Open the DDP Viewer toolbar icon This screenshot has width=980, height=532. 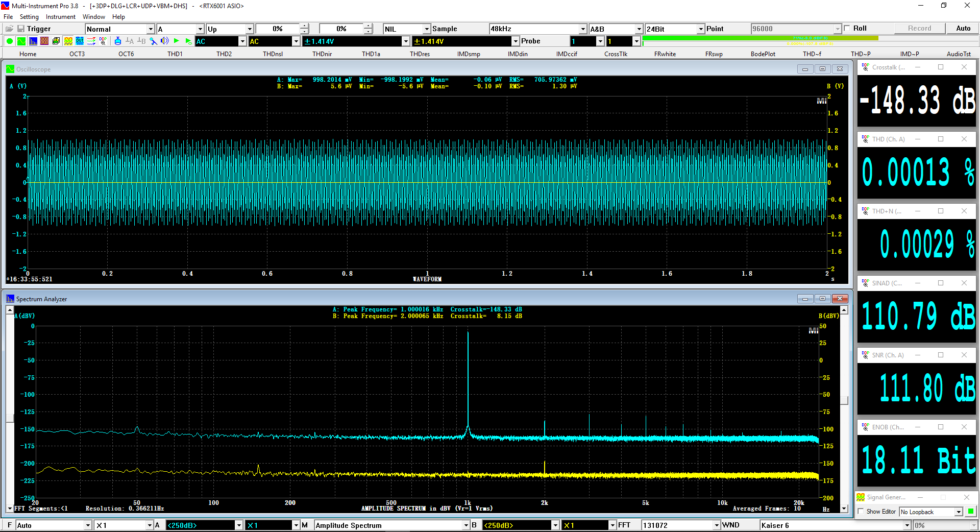coord(103,41)
